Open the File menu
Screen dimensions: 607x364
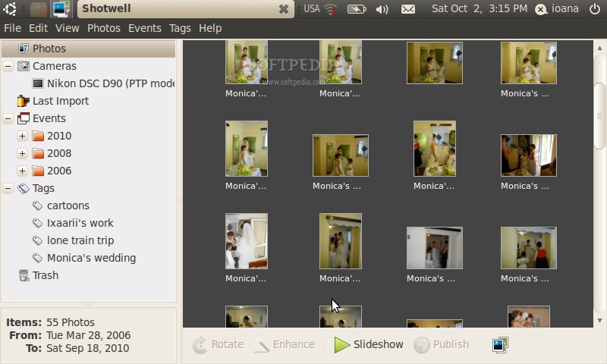pyautogui.click(x=12, y=28)
